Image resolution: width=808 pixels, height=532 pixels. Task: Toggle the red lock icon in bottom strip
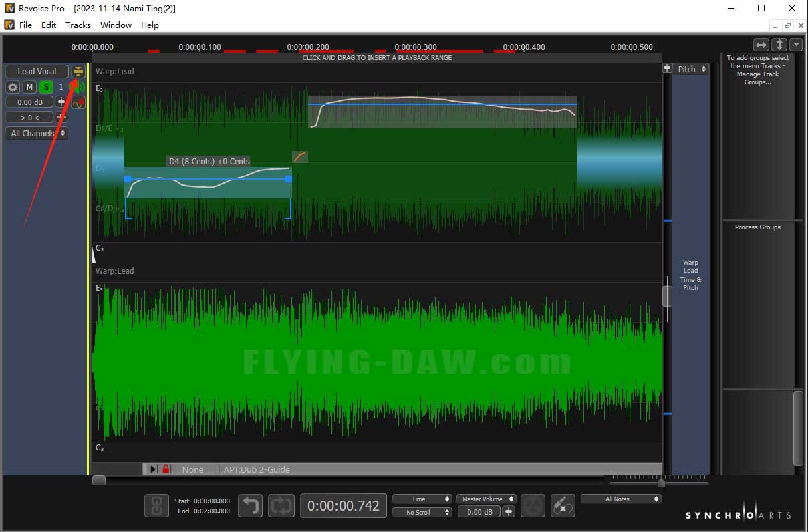(x=166, y=469)
